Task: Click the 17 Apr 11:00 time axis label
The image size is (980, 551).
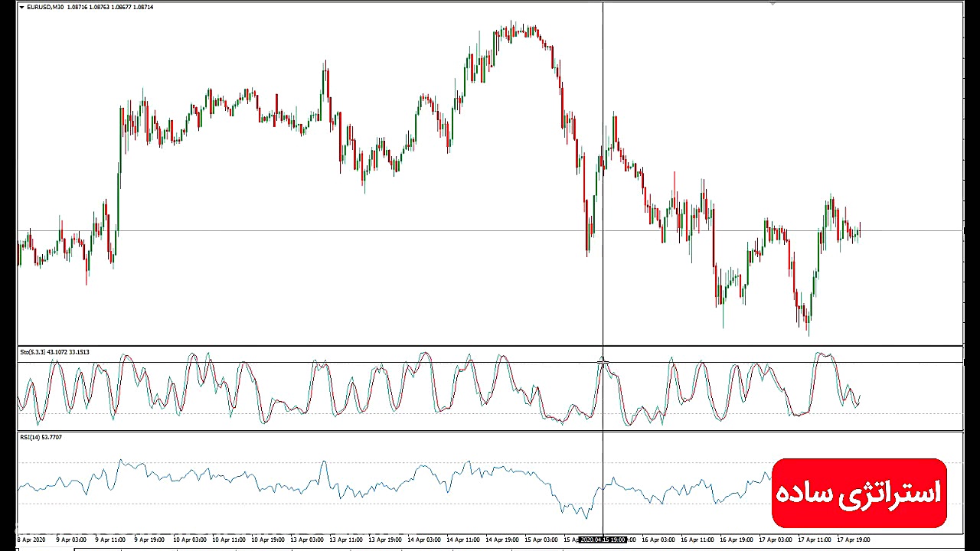Action: click(815, 540)
